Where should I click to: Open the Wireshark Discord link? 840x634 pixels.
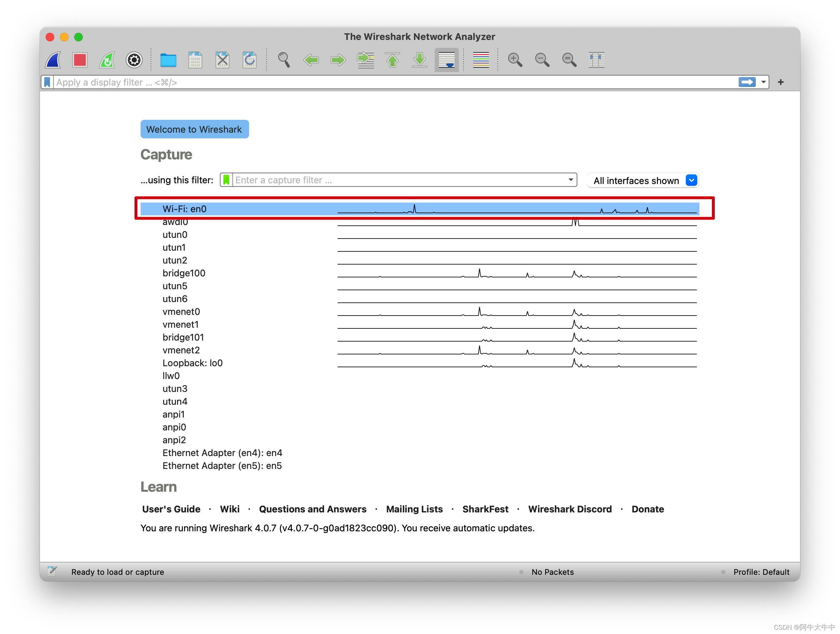570,510
